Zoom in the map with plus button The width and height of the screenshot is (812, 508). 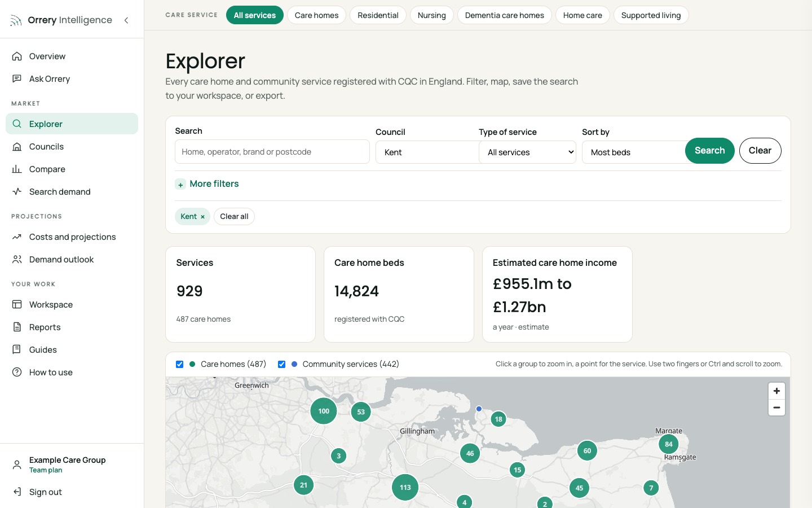(x=776, y=391)
